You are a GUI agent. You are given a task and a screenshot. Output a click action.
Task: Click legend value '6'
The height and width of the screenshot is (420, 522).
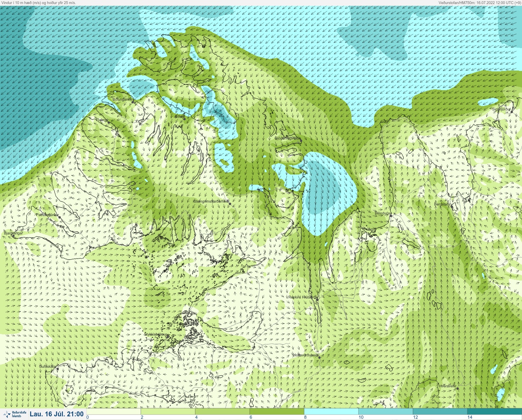tap(251, 417)
